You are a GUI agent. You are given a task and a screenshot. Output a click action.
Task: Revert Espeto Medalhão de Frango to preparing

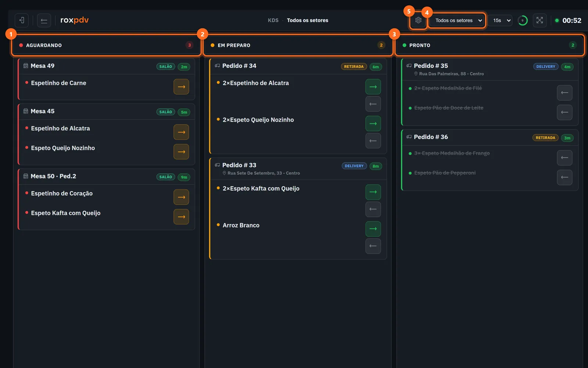(564, 158)
